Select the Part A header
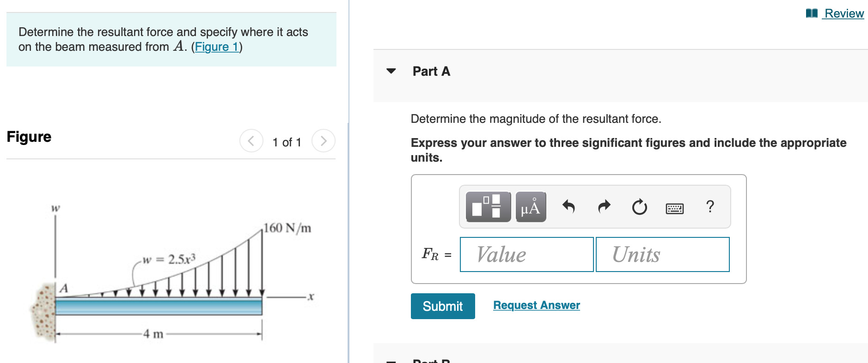Image resolution: width=868 pixels, height=363 pixels. [x=431, y=71]
